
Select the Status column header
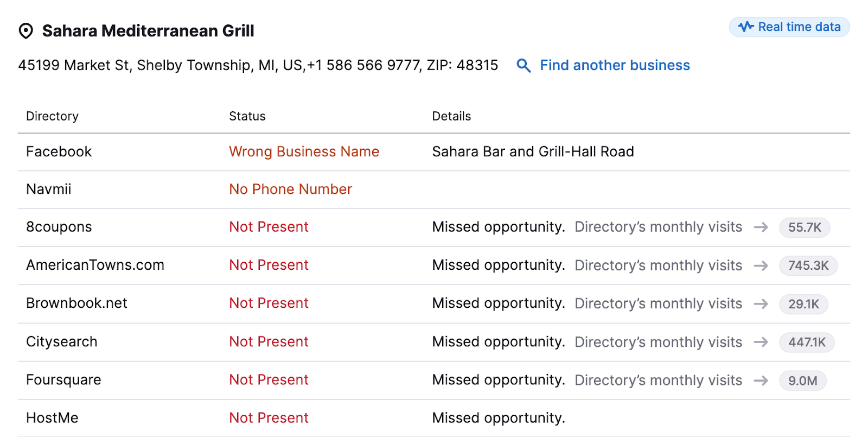pos(247,116)
